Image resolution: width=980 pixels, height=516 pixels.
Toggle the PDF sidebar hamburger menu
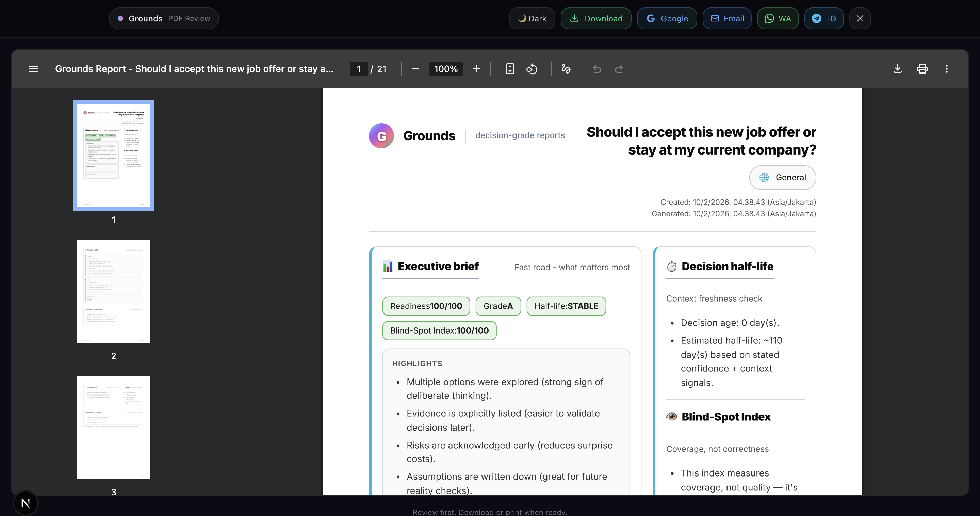pyautogui.click(x=33, y=69)
